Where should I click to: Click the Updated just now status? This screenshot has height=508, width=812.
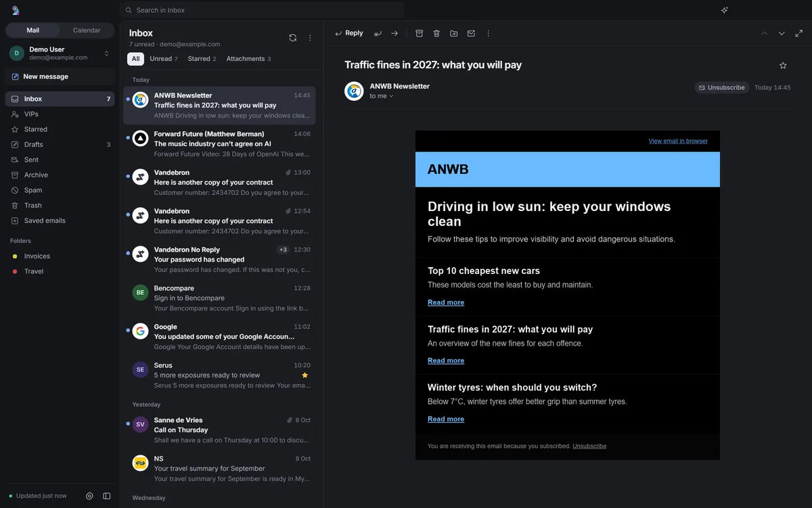38,496
